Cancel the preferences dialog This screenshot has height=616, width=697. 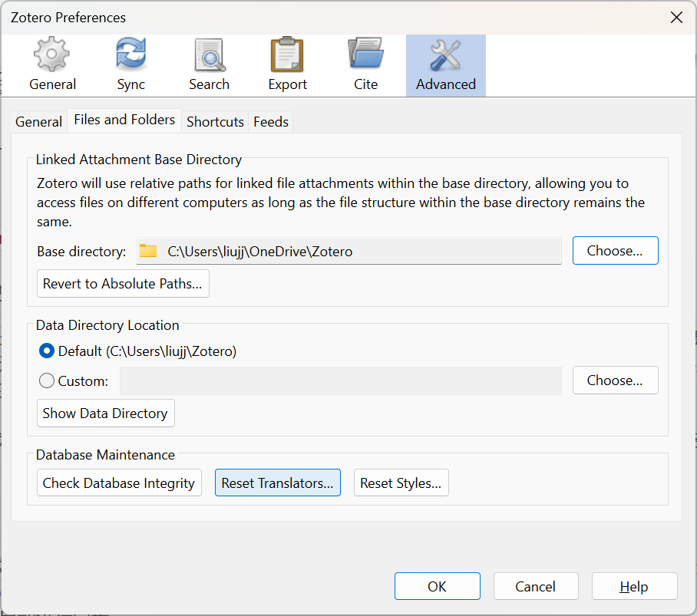tap(536, 586)
